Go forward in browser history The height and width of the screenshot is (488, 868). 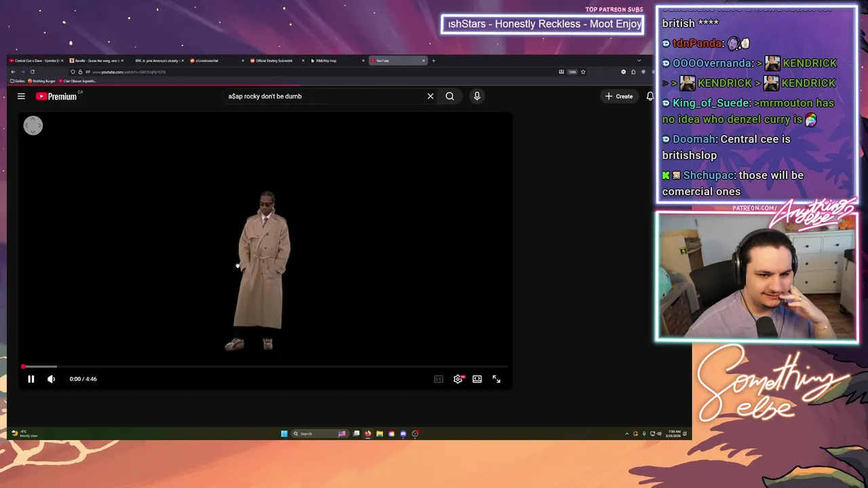[x=22, y=72]
